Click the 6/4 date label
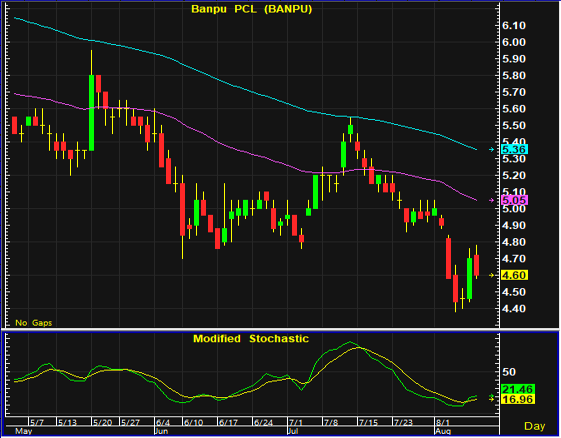 click(x=163, y=423)
